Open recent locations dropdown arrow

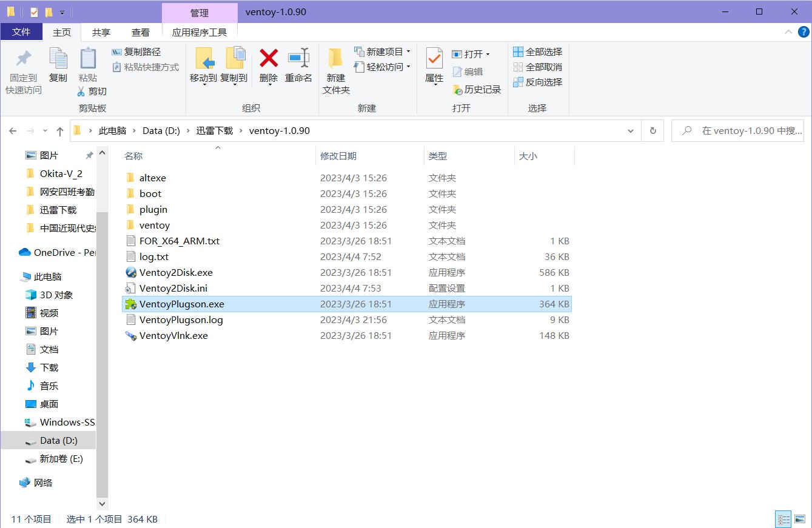(45, 131)
